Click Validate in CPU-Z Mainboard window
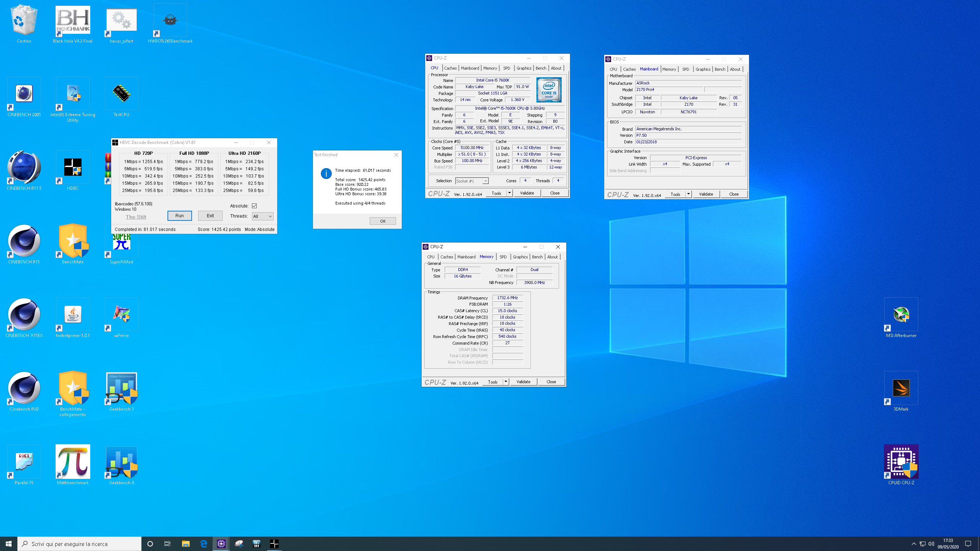 [x=706, y=194]
